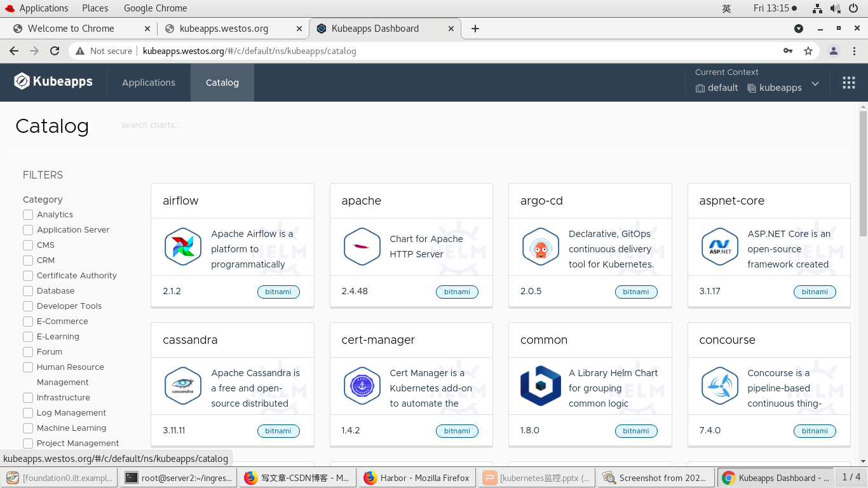Check the Certificate Authority filter

pos(28,276)
